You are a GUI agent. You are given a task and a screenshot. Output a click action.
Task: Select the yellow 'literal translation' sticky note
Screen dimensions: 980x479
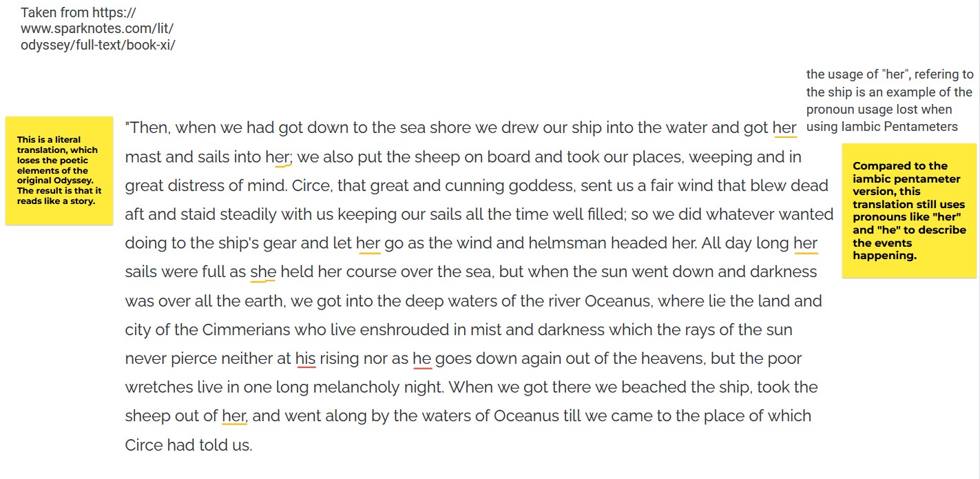(x=59, y=170)
